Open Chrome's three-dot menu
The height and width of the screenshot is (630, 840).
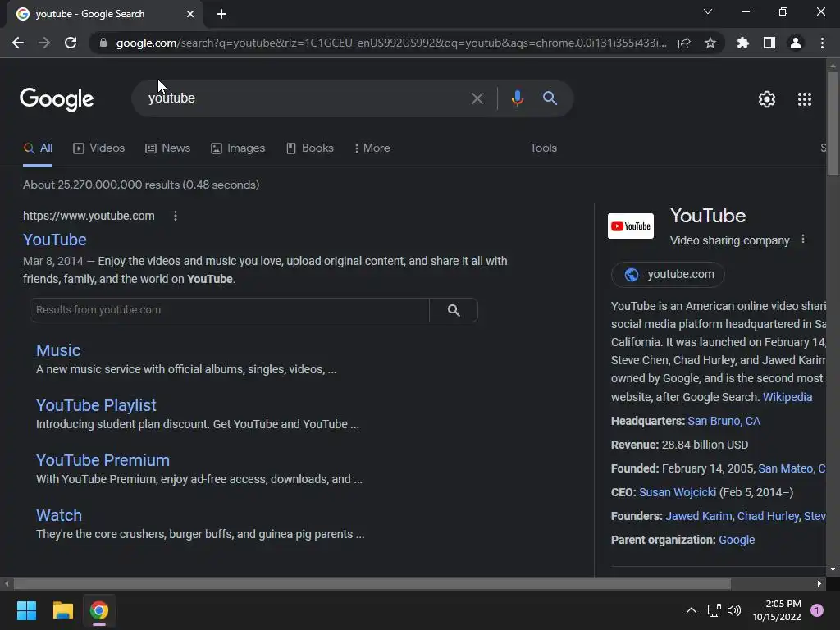tap(822, 43)
